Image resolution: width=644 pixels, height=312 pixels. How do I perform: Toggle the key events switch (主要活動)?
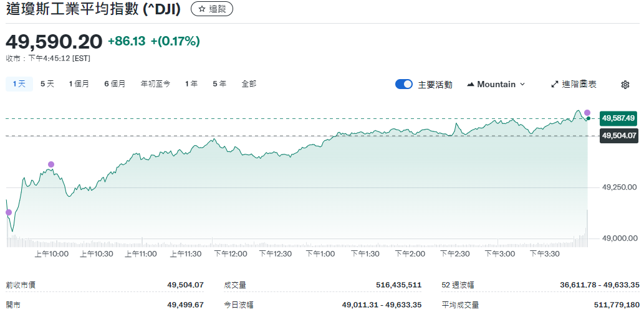[x=404, y=84]
